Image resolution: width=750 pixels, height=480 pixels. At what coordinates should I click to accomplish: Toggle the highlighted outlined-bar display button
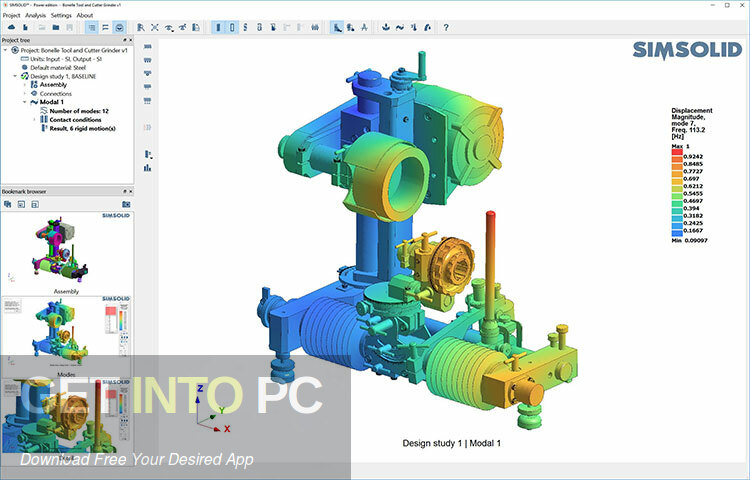(x=232, y=28)
